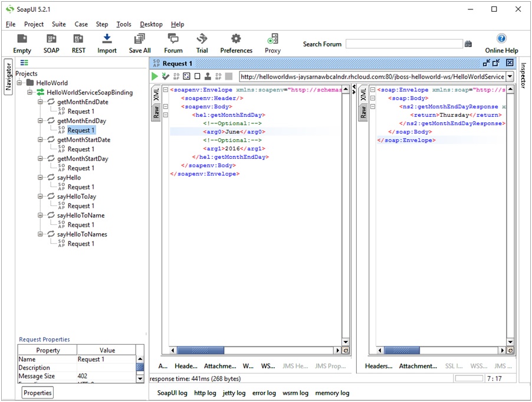532x402 pixels.
Task: Click the Search Forum input field
Action: coord(404,44)
